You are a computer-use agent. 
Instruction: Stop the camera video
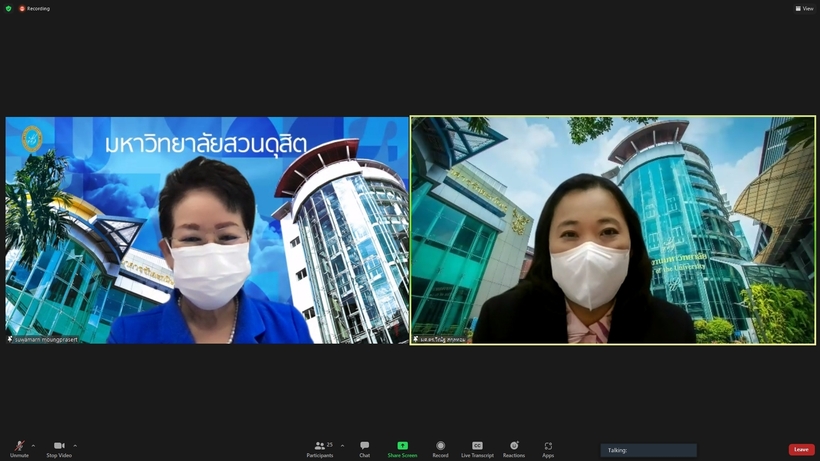[x=59, y=449]
